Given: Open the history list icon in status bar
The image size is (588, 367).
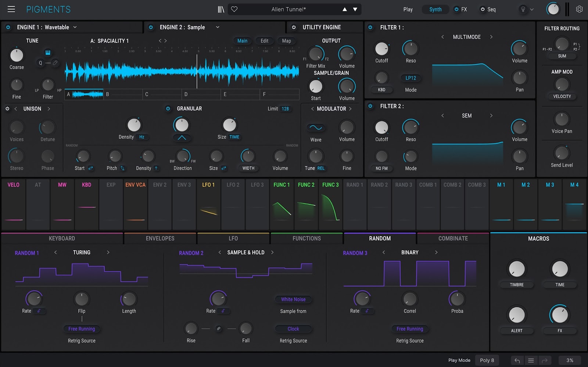Looking at the screenshot, I should tap(531, 360).
